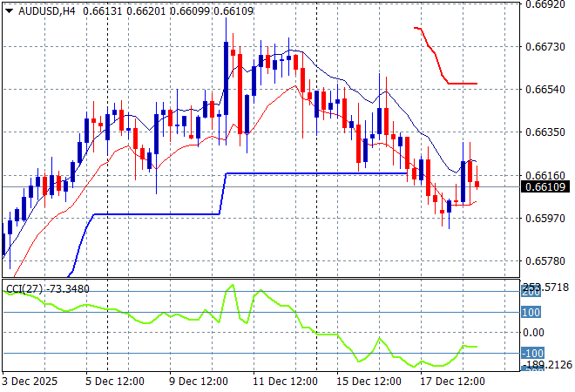Select the CCI(27) indicator label
This screenshot has width=575, height=392.
coord(25,289)
